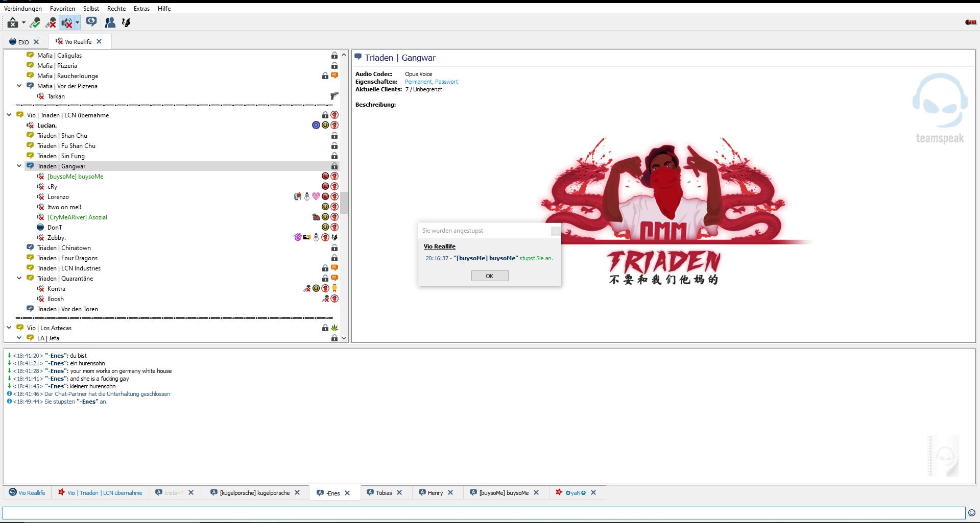Click the horse badge on [CryMeARiver] Asozial row

pos(316,217)
